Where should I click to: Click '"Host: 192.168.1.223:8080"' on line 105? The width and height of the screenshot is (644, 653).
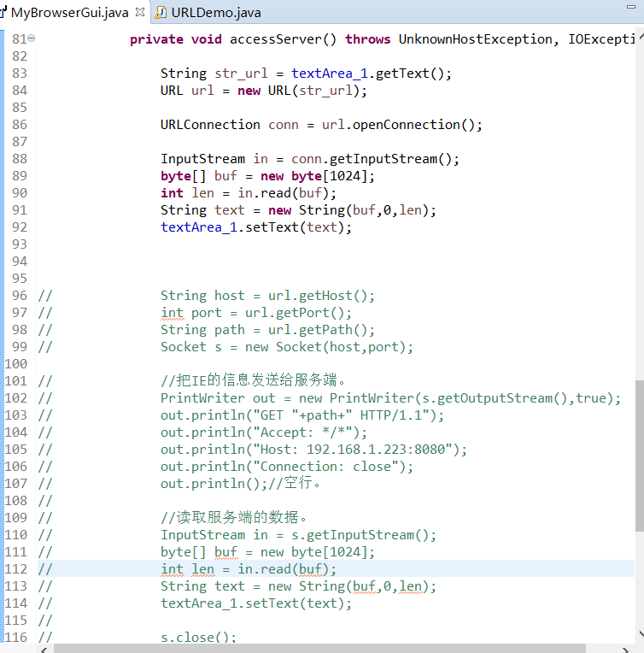coord(356,449)
